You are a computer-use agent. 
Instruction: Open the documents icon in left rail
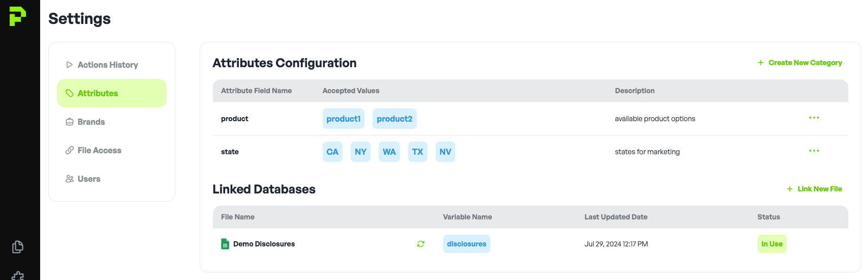(x=18, y=247)
